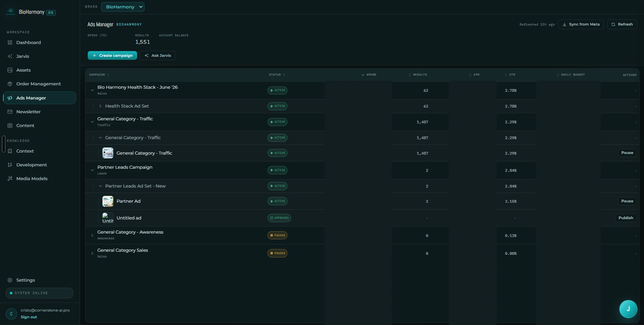Viewport: 644px width, 325px height.
Task: Open Order Management box icon
Action: (x=10, y=84)
